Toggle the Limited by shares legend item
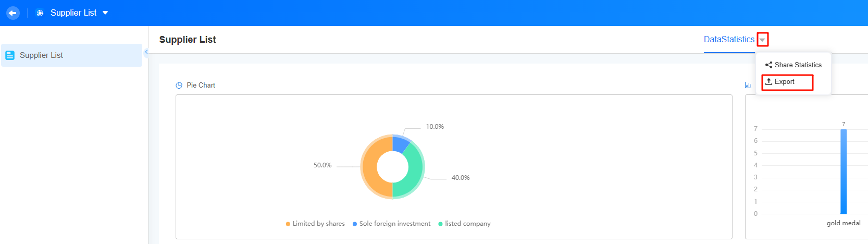 coord(315,224)
